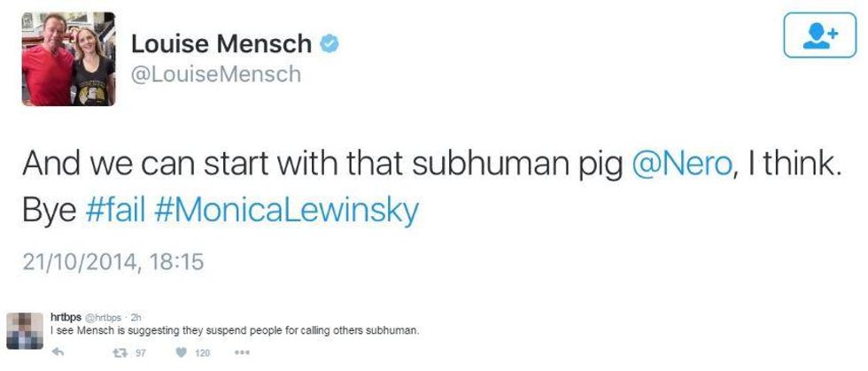Screen dimensions: 868x371
Task: Click the reply arrow icon under hrtbps tweet
Action: [58, 352]
